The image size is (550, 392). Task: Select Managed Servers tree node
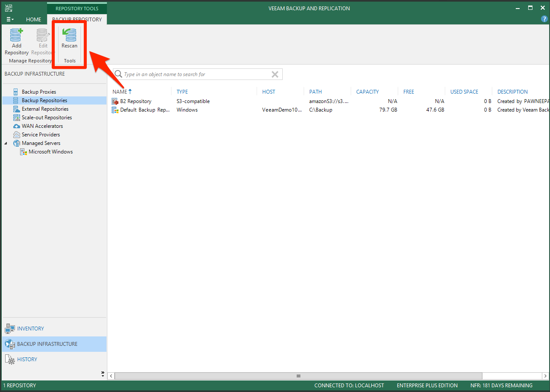point(41,143)
